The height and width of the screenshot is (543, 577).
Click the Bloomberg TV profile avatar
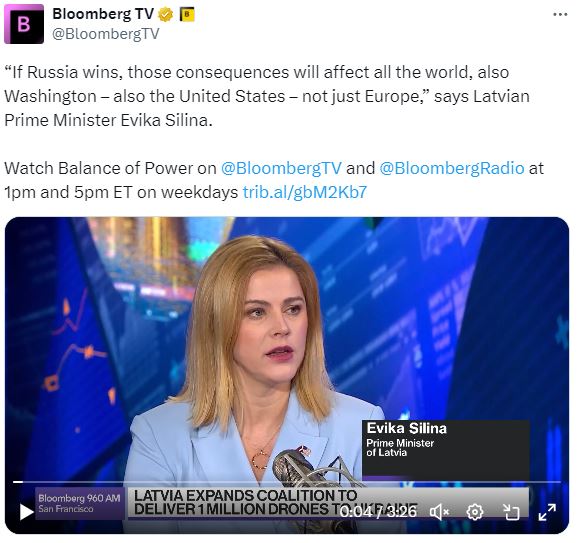[x=24, y=24]
